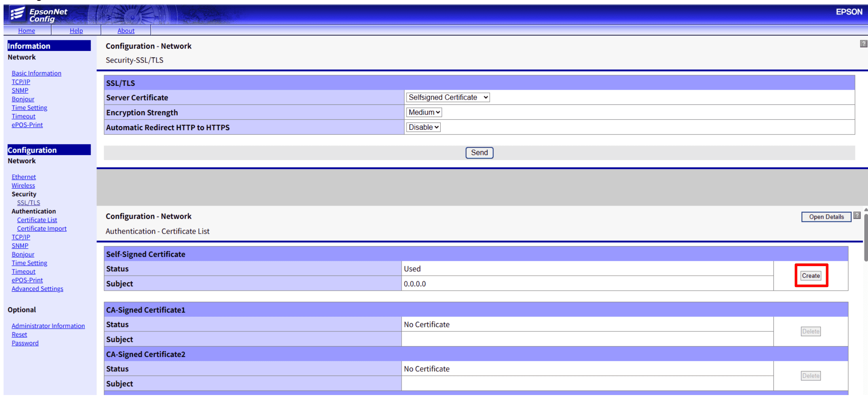This screenshot has height=397, width=868.
Task: Open Basic Information link in sidebar
Action: click(x=36, y=73)
